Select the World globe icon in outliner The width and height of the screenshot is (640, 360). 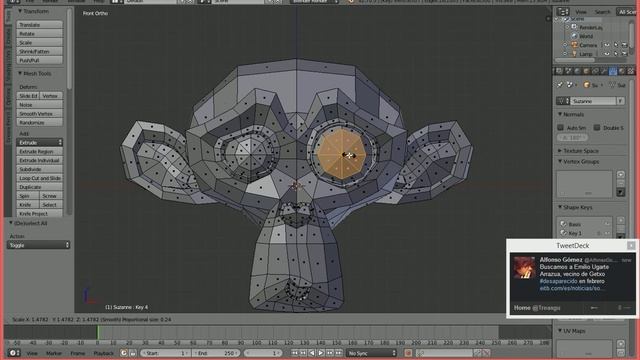574,36
